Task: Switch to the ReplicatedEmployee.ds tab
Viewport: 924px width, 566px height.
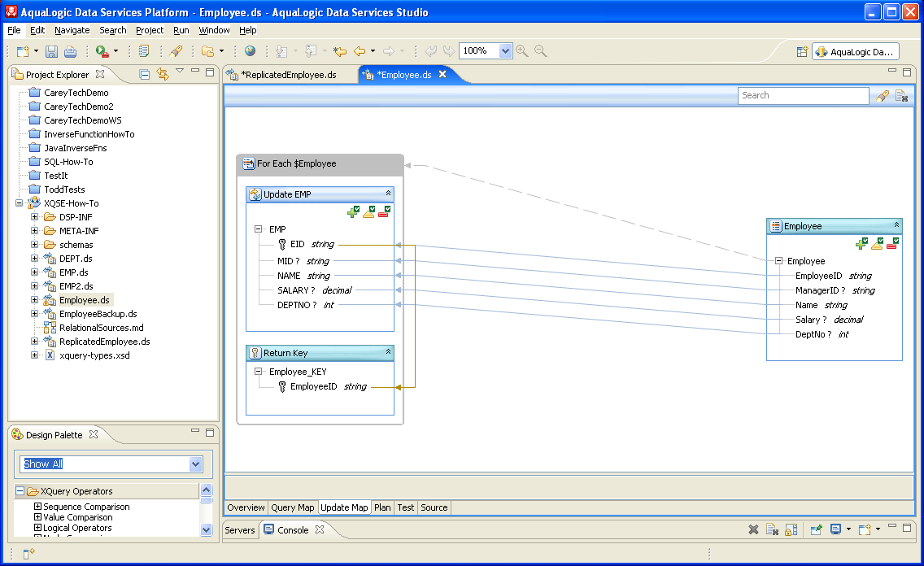Action: click(289, 75)
